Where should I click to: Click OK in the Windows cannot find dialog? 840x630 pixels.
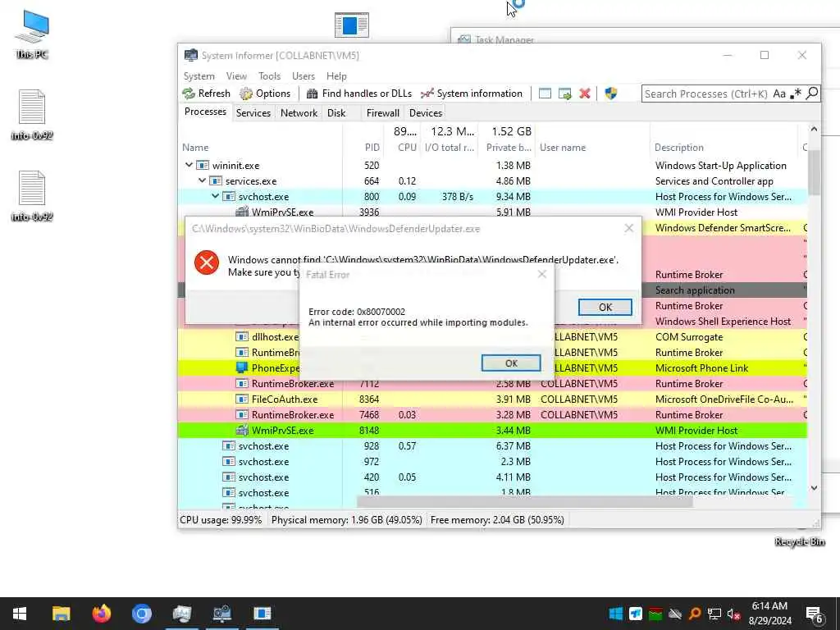tap(605, 307)
